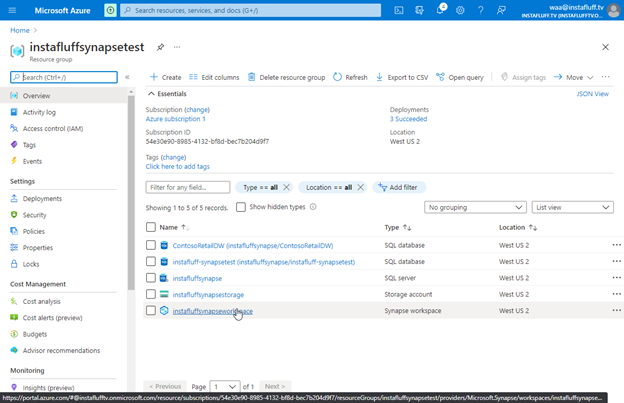Image resolution: width=624 pixels, height=403 pixels.
Task: Focus the Filter for any field box
Action: (x=188, y=187)
